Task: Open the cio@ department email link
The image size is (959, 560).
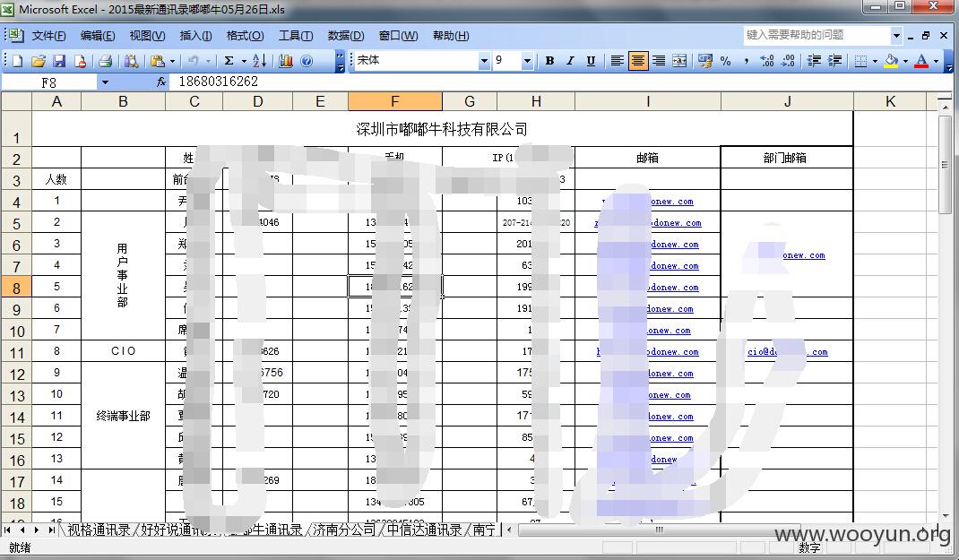Action: [787, 351]
